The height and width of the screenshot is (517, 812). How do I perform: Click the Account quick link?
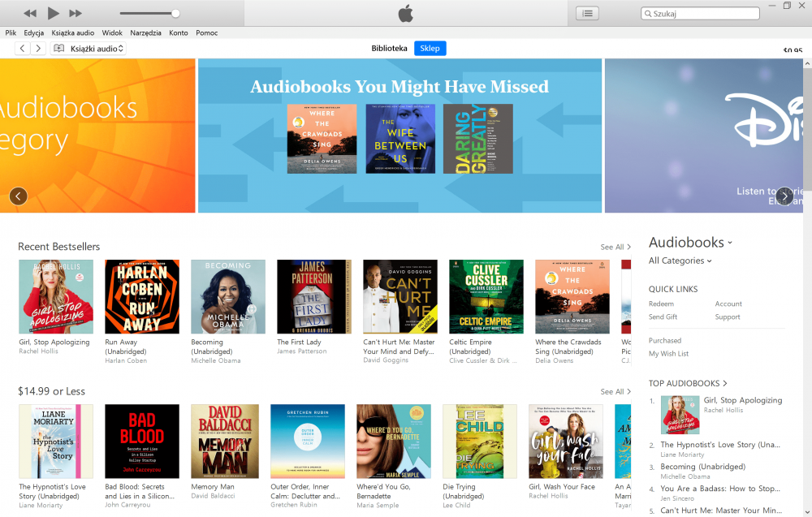pyautogui.click(x=728, y=304)
